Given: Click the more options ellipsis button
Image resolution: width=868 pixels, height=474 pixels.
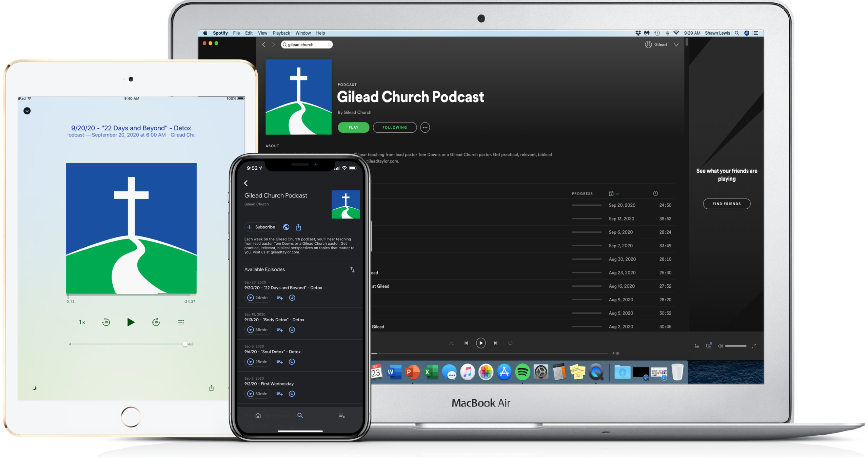Looking at the screenshot, I should point(425,128).
